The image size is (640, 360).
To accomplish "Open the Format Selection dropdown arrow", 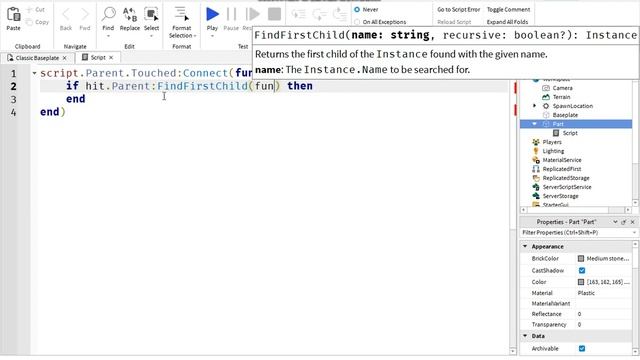I will [x=195, y=36].
